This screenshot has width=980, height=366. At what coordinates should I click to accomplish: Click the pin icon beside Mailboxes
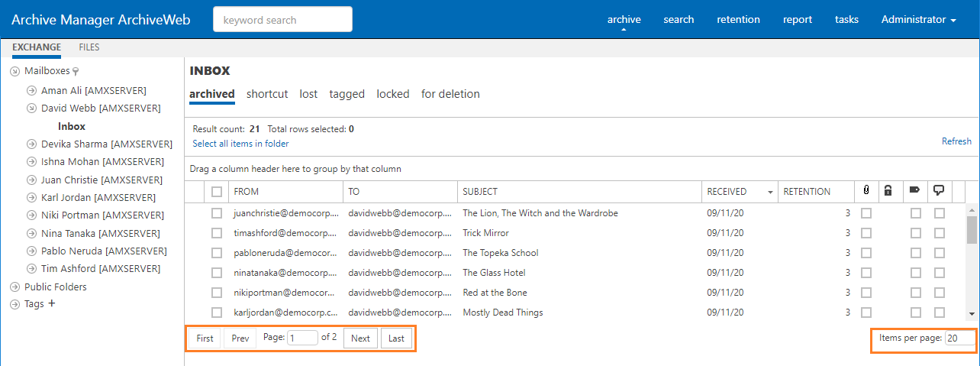point(76,71)
